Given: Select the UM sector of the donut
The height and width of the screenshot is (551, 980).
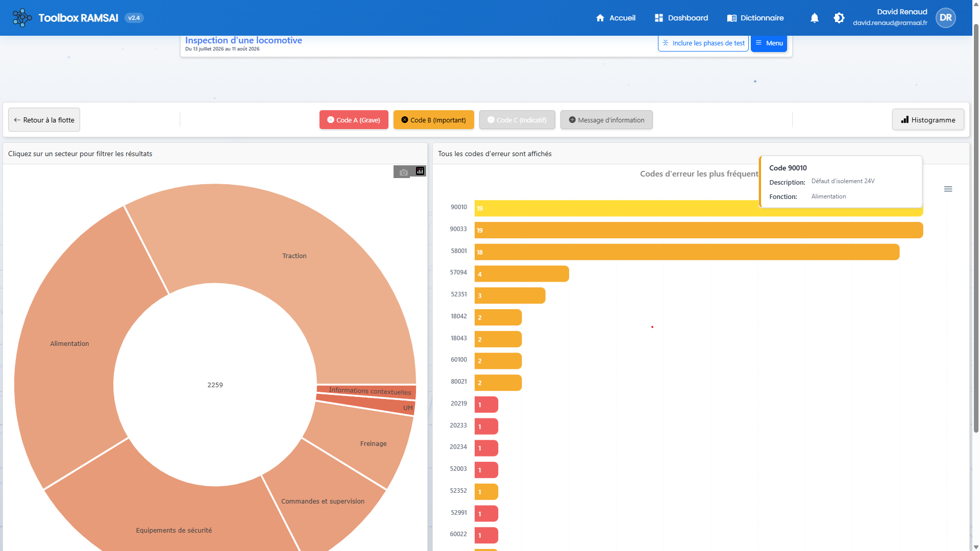Looking at the screenshot, I should (408, 408).
